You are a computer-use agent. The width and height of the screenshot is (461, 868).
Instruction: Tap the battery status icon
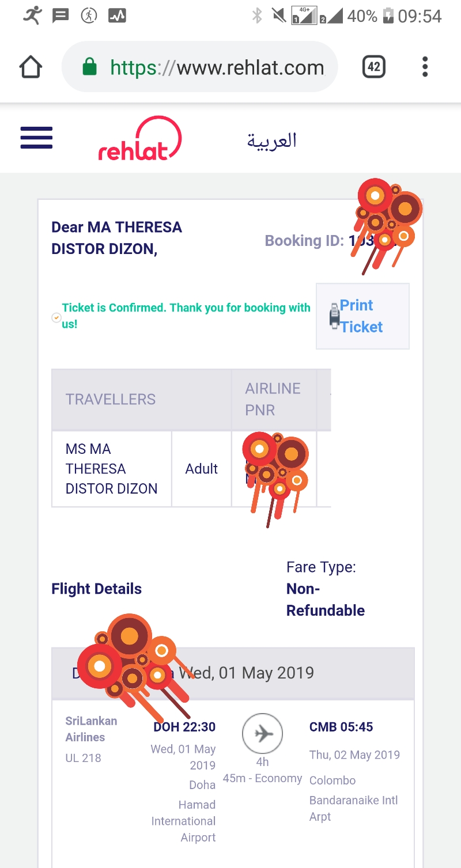[388, 16]
